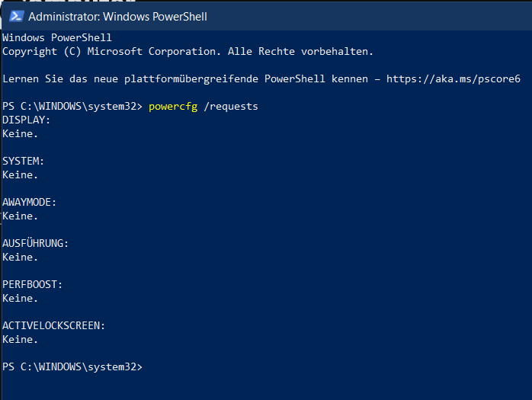Click the https://aka.ms/pscore6 link text

[453, 79]
